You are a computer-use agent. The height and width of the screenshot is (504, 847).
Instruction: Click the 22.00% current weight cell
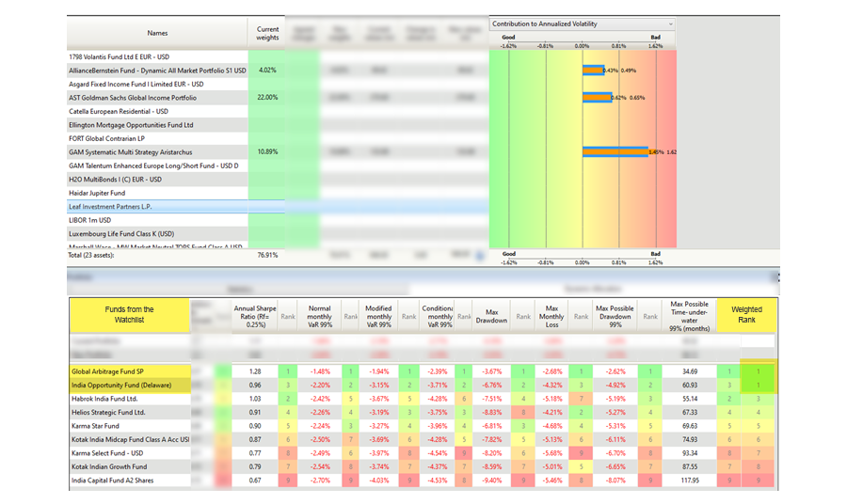(x=267, y=98)
